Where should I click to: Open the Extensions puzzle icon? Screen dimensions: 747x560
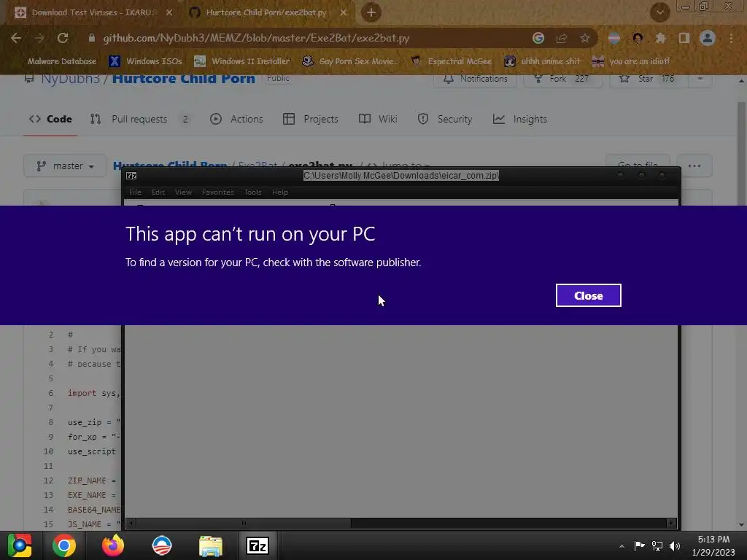pos(661,38)
